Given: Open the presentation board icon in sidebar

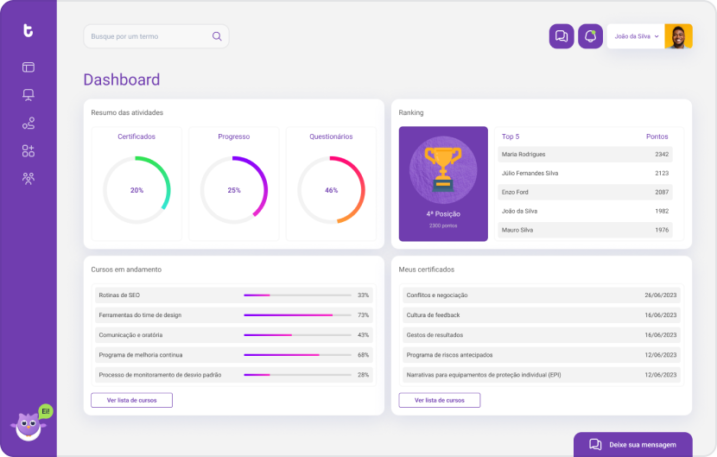Looking at the screenshot, I should pyautogui.click(x=28, y=95).
